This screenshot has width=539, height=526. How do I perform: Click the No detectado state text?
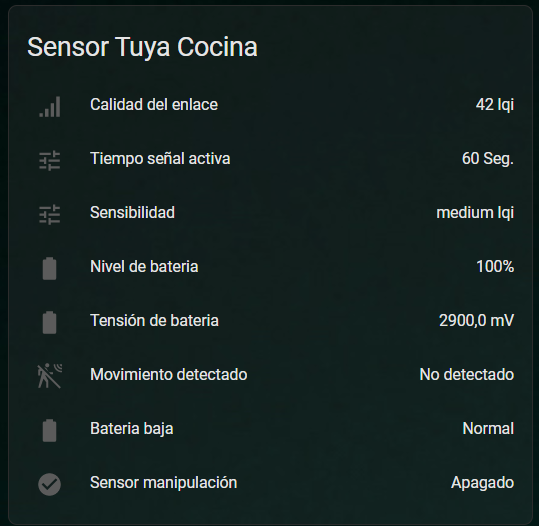point(466,374)
